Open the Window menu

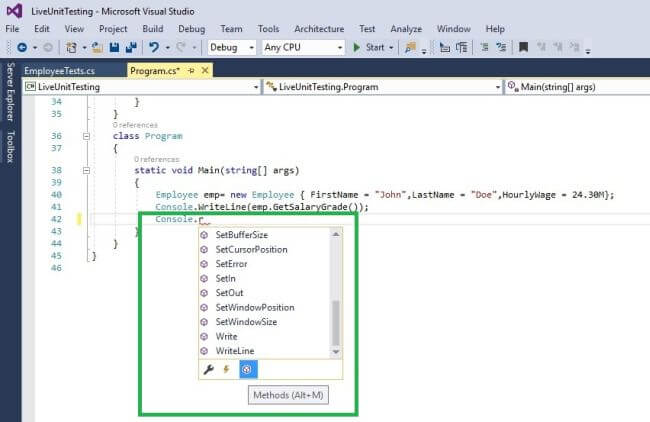(454, 29)
